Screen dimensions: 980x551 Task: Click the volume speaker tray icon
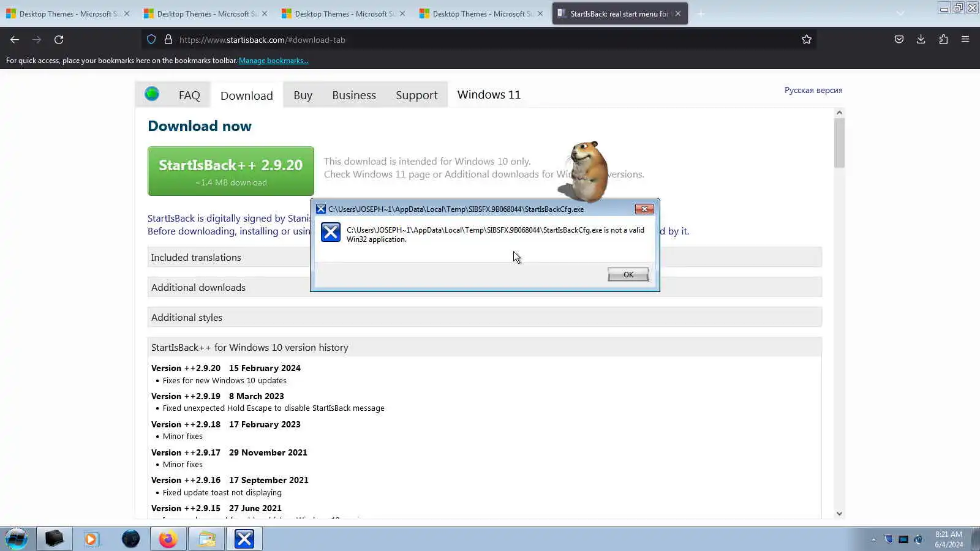coord(918,539)
